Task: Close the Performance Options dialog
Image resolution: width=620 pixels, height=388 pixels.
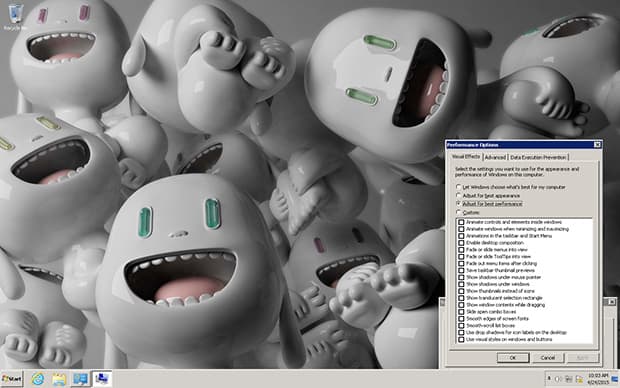Action: [x=597, y=145]
